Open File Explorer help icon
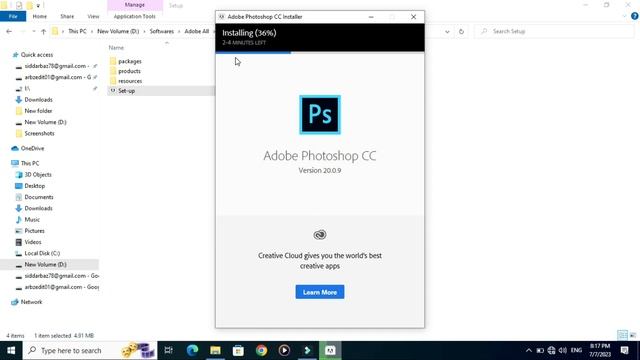This screenshot has width=640, height=360. (x=634, y=16)
